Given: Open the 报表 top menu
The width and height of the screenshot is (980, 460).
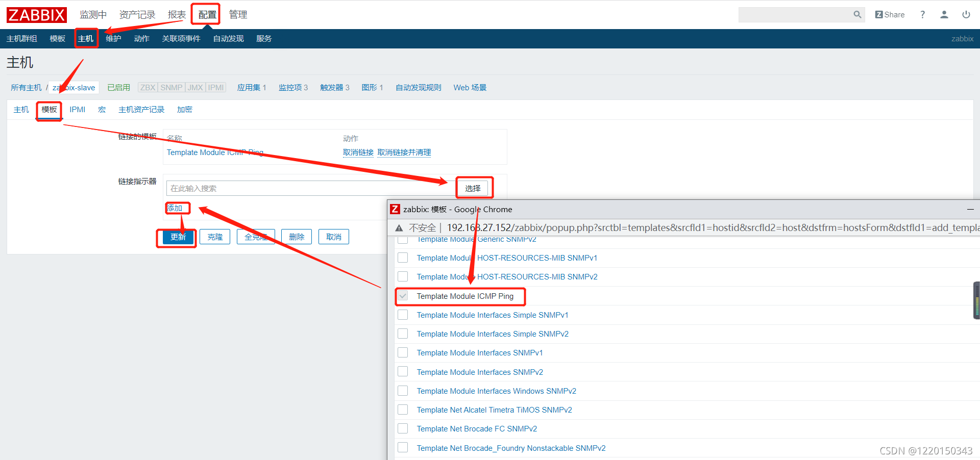Looking at the screenshot, I should click(177, 15).
